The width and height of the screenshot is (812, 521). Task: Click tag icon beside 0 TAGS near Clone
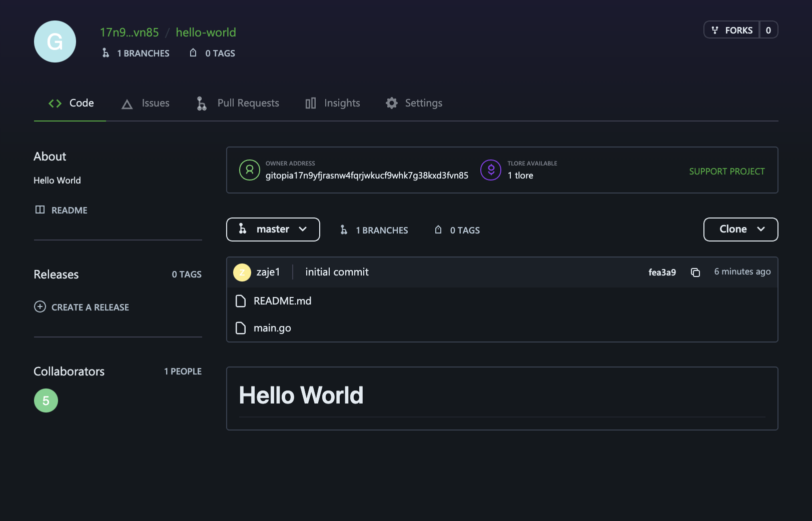pyautogui.click(x=438, y=229)
